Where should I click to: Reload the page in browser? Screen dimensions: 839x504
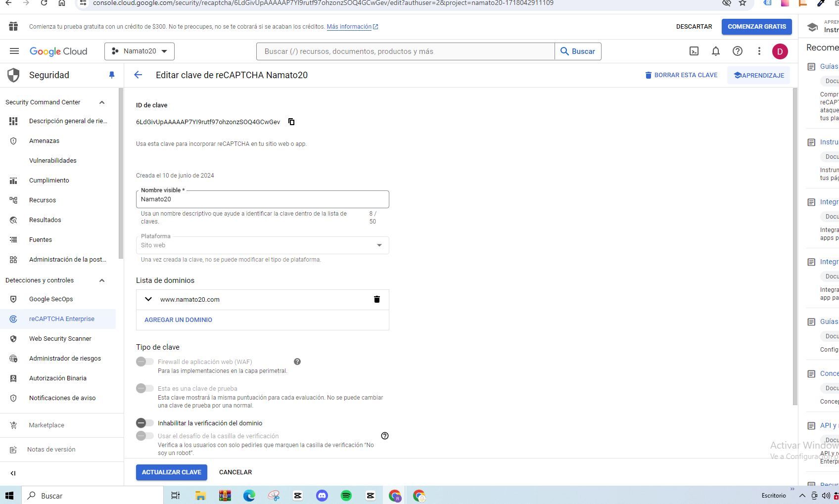(44, 3)
